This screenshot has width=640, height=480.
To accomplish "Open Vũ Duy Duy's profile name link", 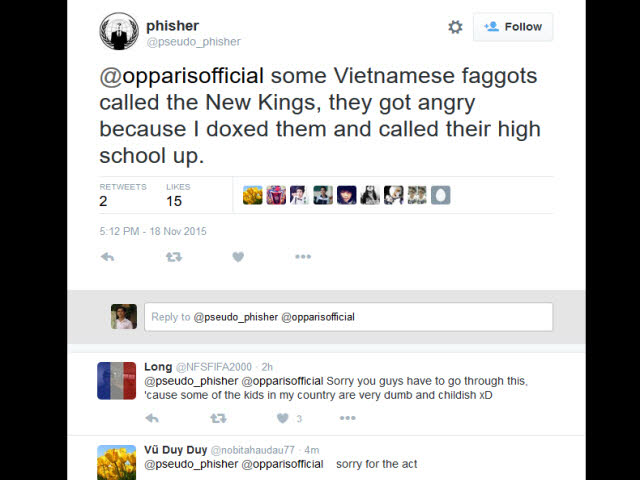I will coord(175,450).
